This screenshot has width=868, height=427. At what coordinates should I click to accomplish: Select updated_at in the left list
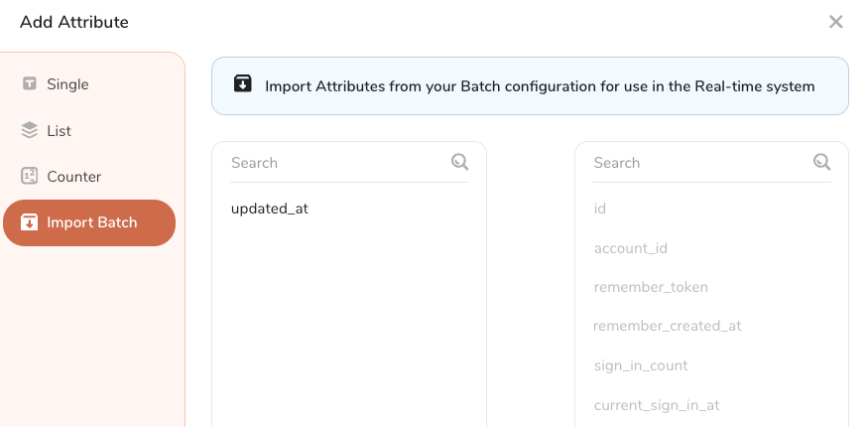(270, 209)
